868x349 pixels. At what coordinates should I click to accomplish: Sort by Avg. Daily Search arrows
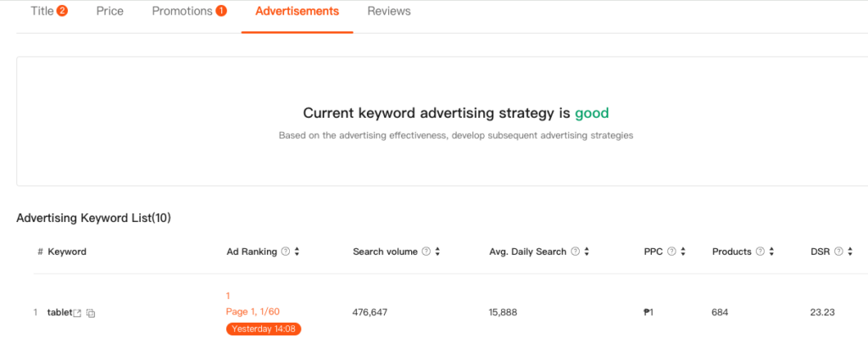pos(587,252)
